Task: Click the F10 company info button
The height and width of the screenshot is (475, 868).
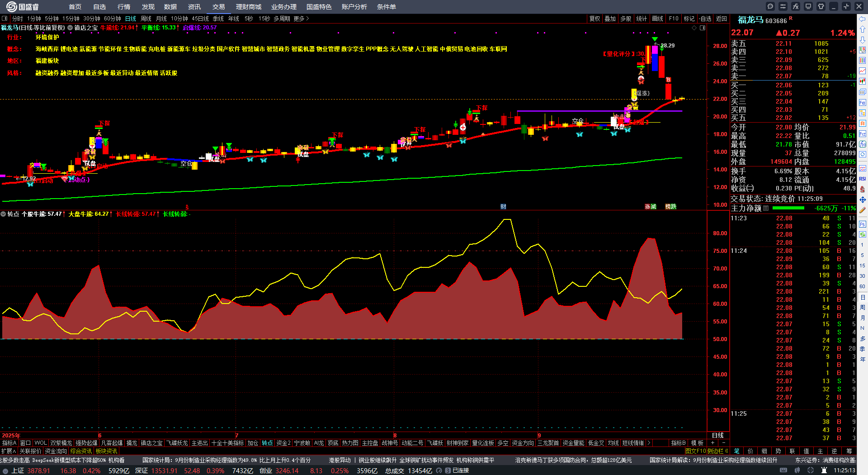Action: [674, 19]
